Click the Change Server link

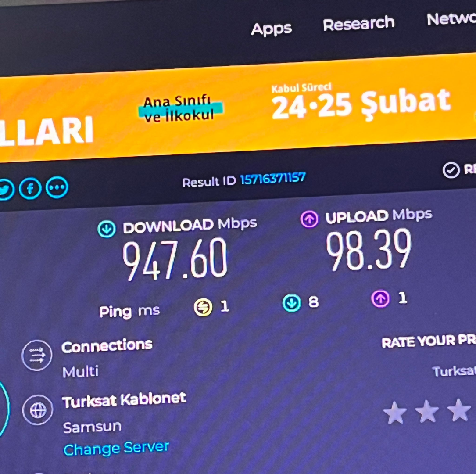(x=116, y=448)
